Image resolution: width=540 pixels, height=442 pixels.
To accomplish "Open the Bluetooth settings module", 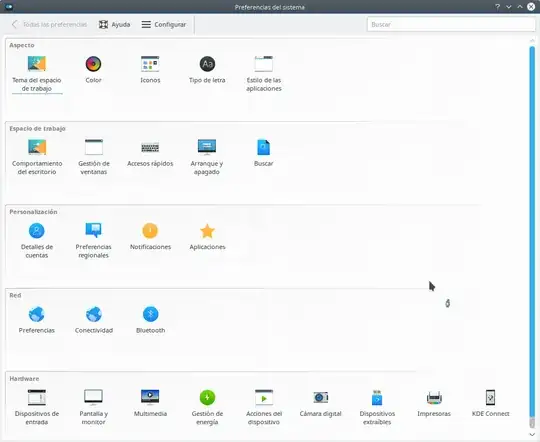I will point(150,320).
